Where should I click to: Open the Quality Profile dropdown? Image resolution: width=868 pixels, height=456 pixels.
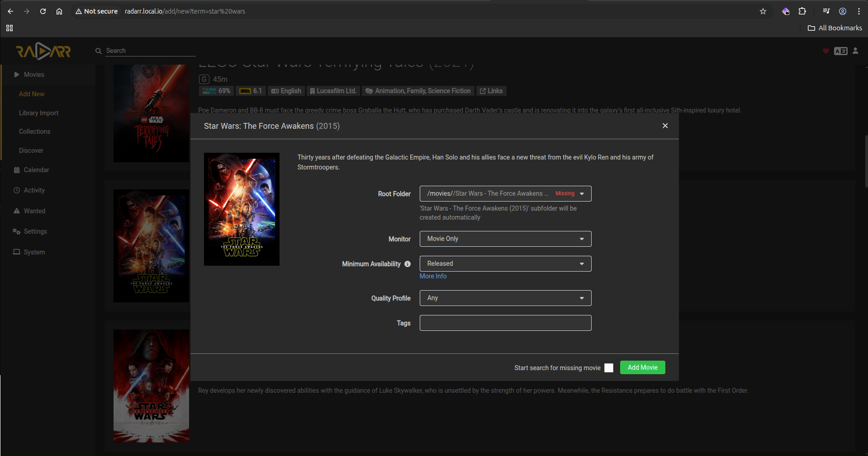pos(505,298)
